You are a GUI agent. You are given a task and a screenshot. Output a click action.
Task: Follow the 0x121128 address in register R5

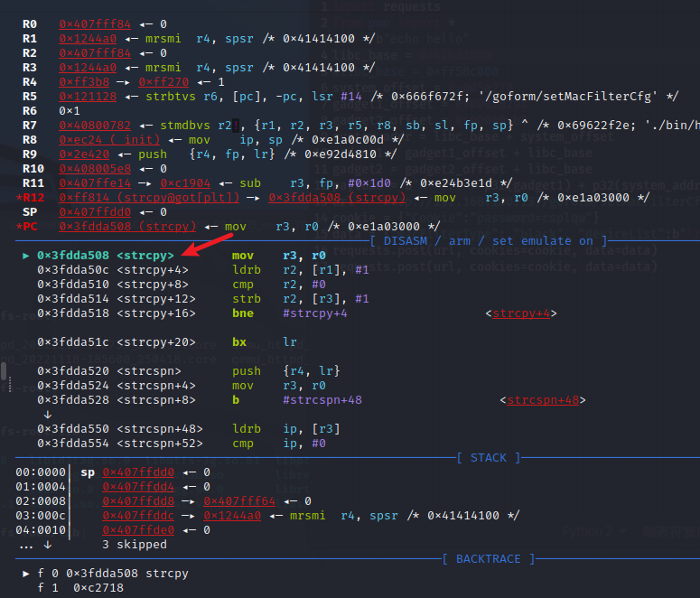(x=88, y=96)
